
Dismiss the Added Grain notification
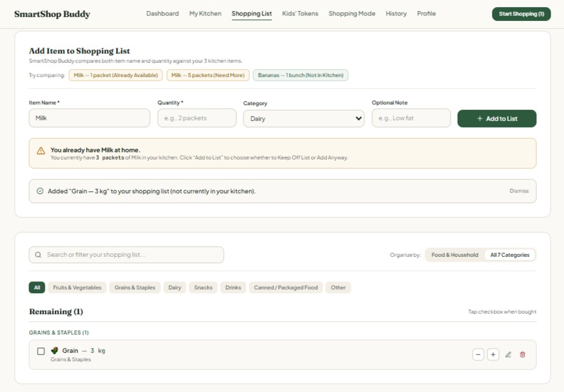(x=519, y=191)
